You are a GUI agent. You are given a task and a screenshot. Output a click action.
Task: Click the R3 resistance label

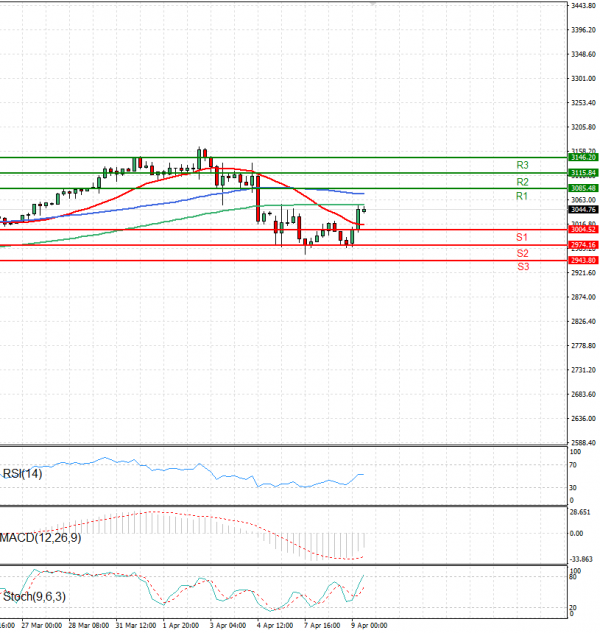pos(522,164)
